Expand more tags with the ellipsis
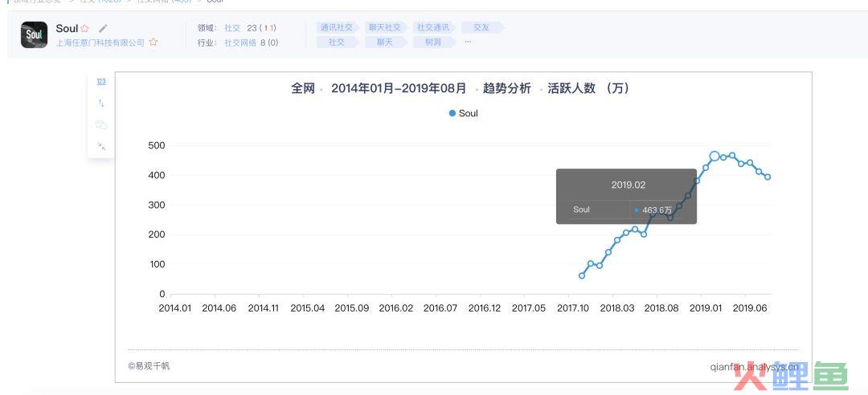The image size is (868, 395). tap(468, 42)
